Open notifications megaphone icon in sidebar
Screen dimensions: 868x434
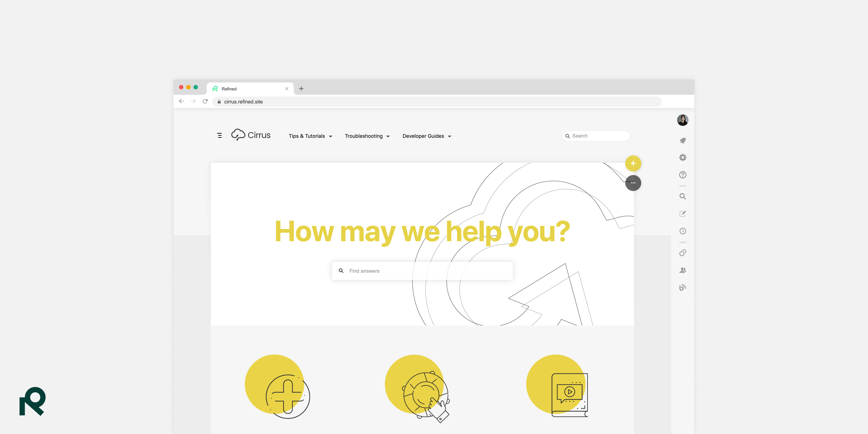(x=683, y=141)
